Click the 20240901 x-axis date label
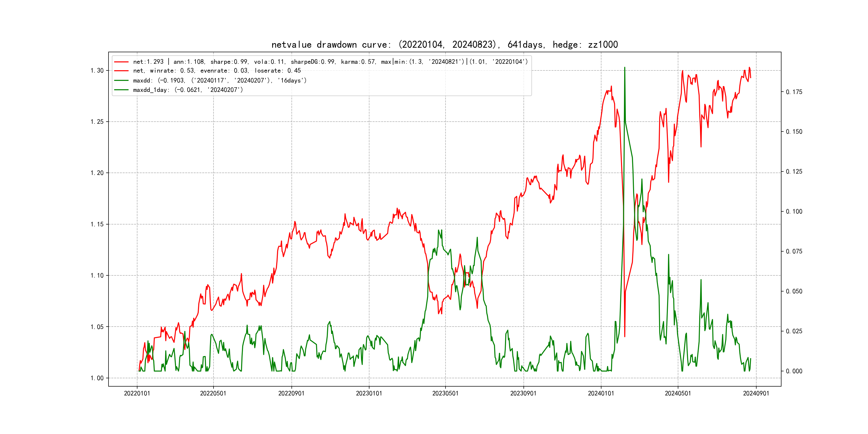 coord(756,393)
